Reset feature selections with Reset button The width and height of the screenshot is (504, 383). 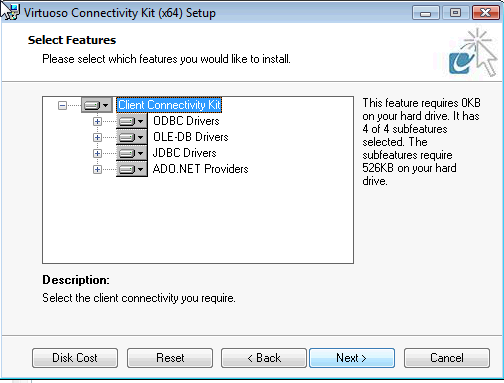point(170,358)
